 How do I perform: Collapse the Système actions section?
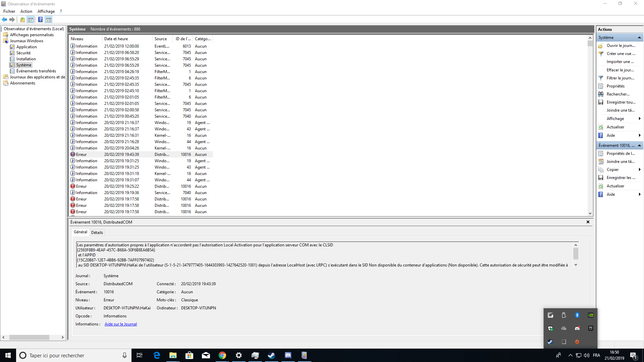tap(639, 38)
